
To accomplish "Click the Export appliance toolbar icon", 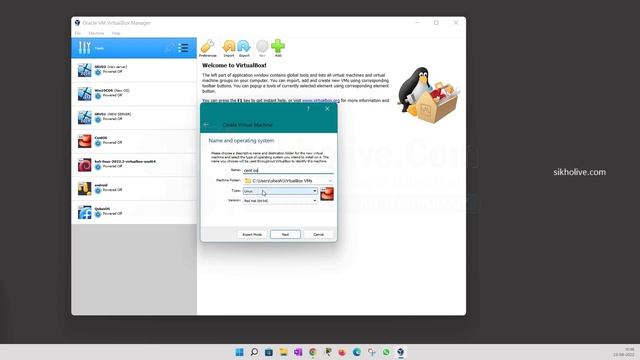I will pos(244,48).
